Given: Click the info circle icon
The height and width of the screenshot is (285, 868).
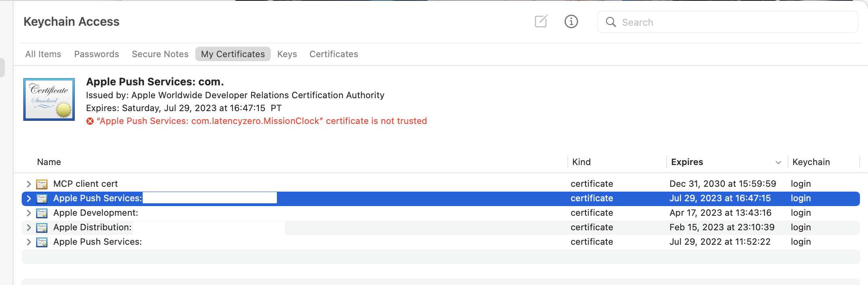Looking at the screenshot, I should (571, 21).
